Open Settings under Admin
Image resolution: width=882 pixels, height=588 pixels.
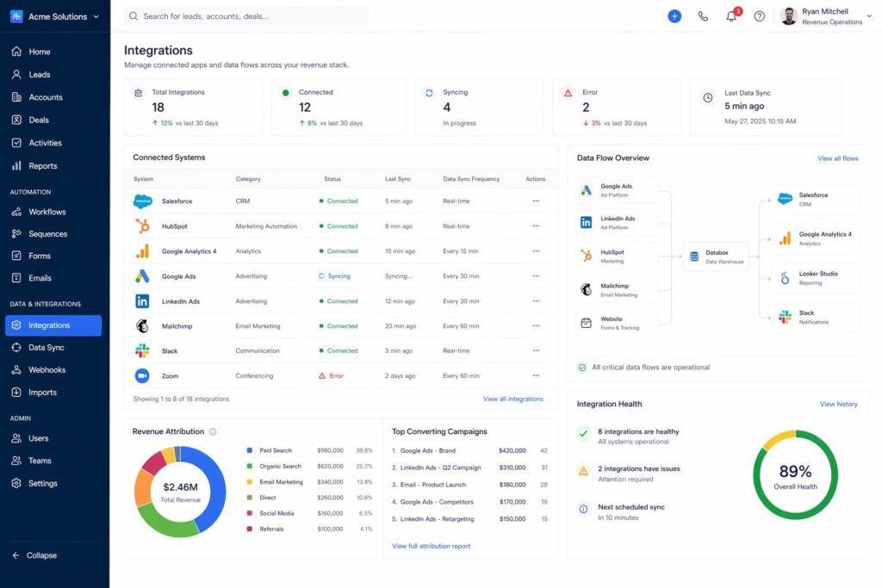(x=53, y=484)
